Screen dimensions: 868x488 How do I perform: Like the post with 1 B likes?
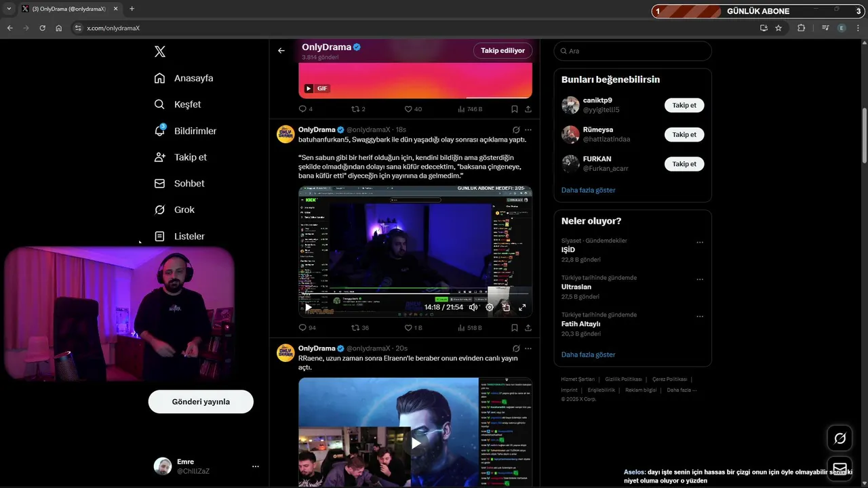pos(413,328)
